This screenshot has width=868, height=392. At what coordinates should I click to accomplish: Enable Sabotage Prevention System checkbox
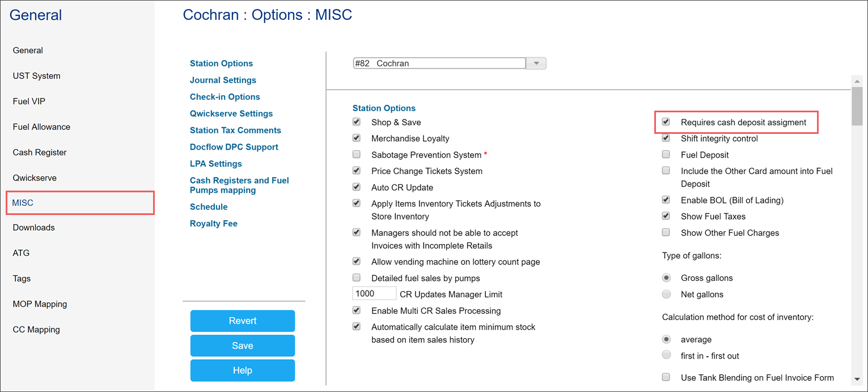(357, 154)
